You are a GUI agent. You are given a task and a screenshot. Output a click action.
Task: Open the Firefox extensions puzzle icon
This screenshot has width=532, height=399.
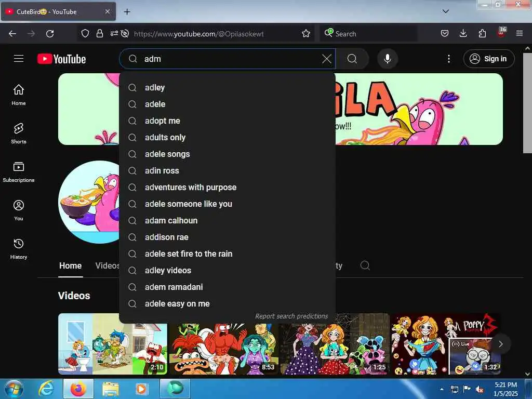click(482, 33)
